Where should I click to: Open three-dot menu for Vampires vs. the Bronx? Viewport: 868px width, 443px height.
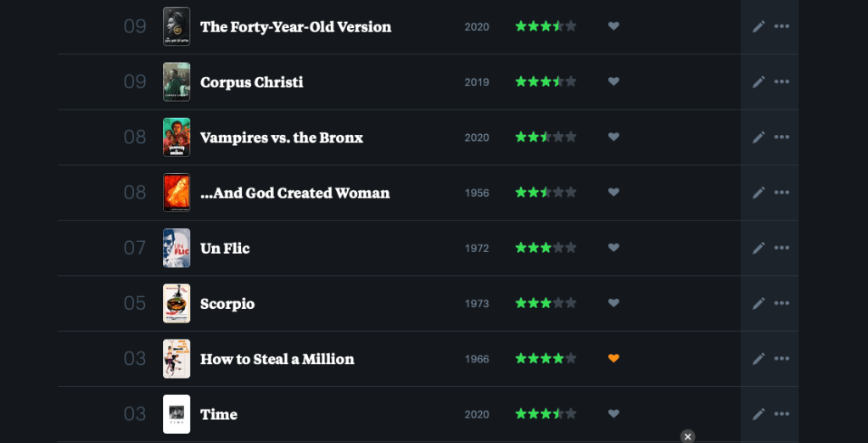pos(781,137)
